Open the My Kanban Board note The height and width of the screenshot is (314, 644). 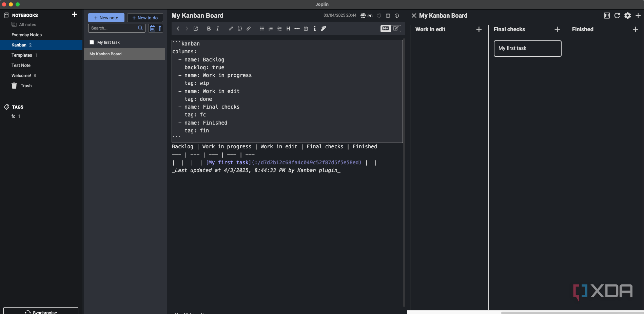[124, 54]
